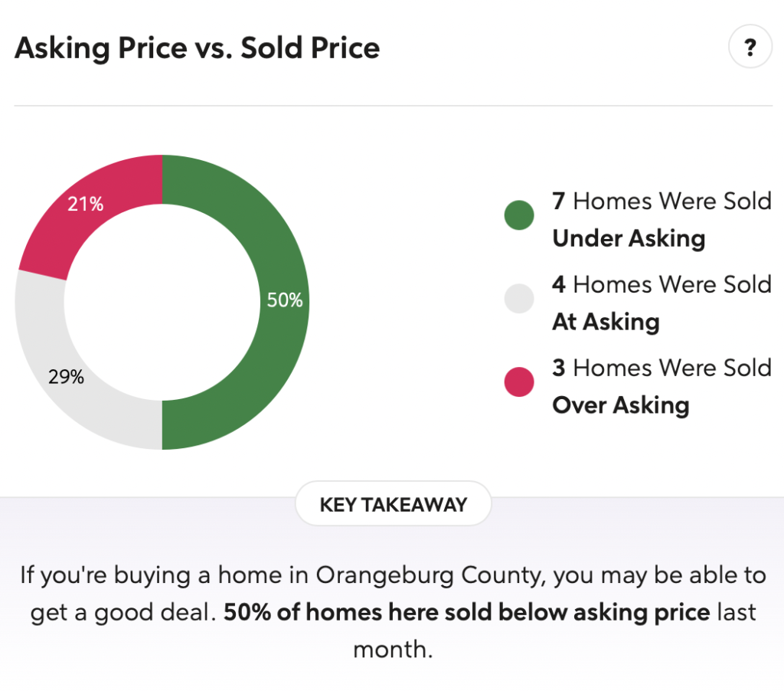
Task: Click the 21% label on the chart
Action: point(86,204)
